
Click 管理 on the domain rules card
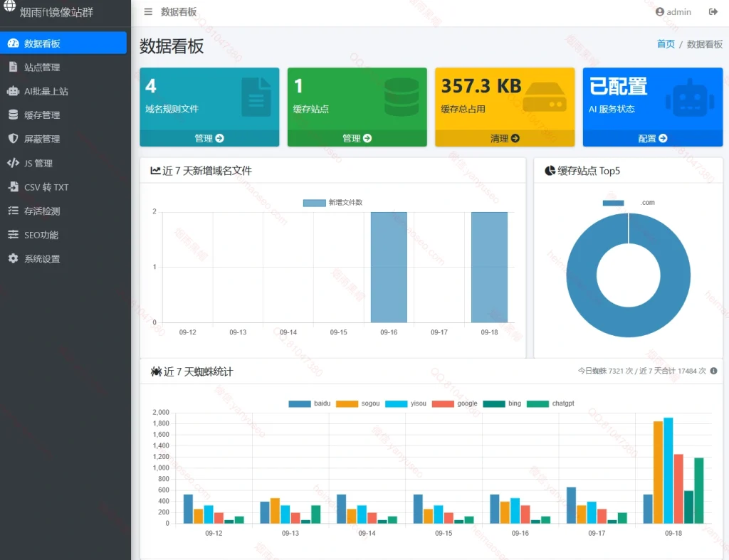pos(209,139)
